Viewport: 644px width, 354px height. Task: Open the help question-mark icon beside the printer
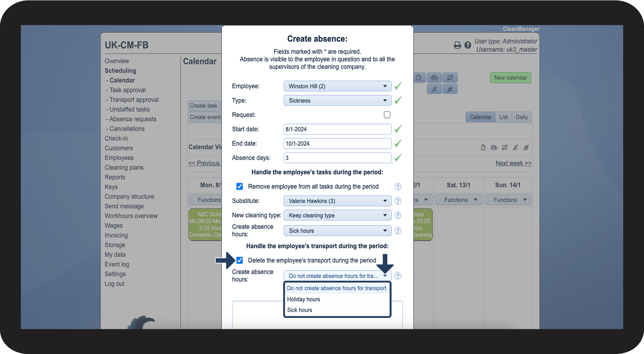coord(468,45)
